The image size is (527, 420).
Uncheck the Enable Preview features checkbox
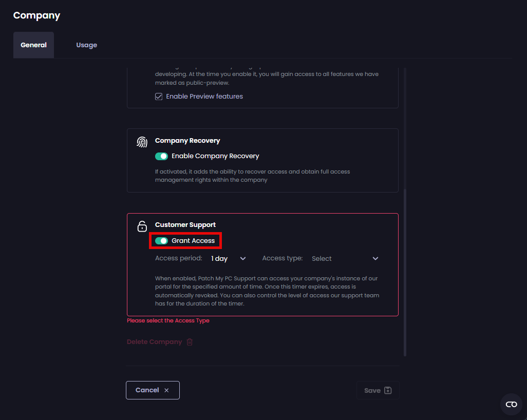tap(159, 97)
